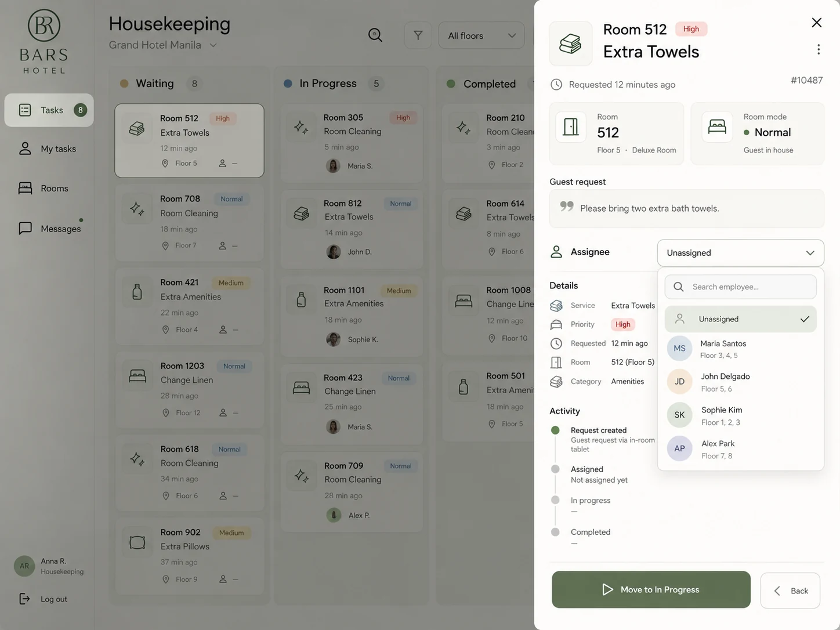The width and height of the screenshot is (840, 630).
Task: Click the bed icon on Room 1203 card
Action: pos(137,375)
